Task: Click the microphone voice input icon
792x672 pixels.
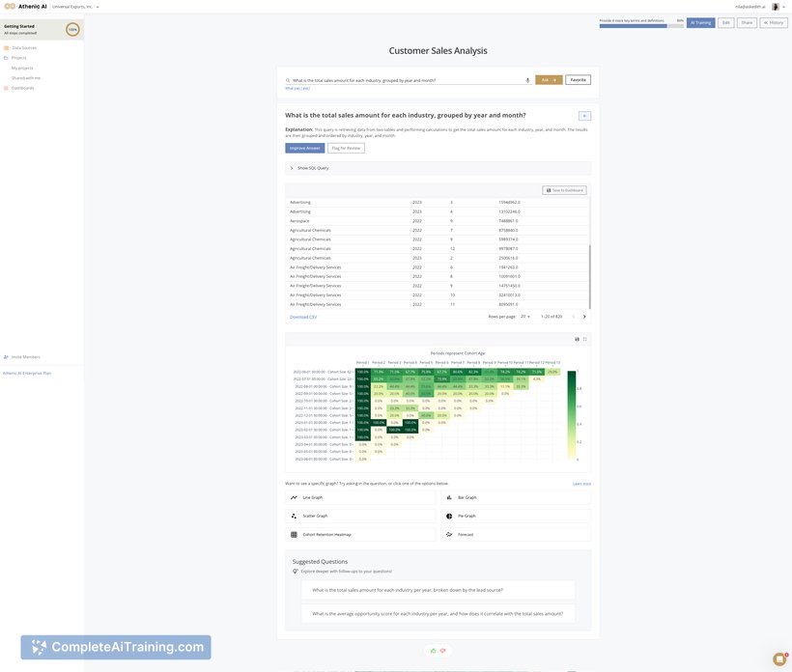Action: pos(527,80)
